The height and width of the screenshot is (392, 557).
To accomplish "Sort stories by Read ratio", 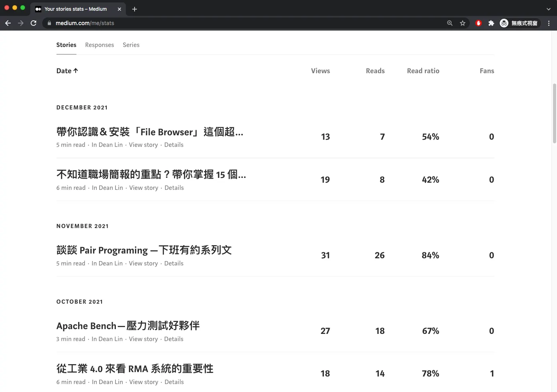I will click(x=423, y=71).
